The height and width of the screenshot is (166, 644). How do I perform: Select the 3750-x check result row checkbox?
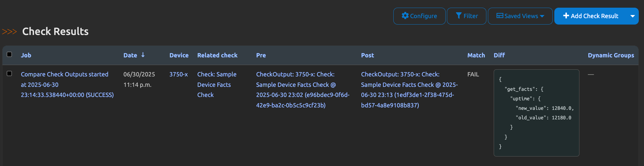[9, 74]
